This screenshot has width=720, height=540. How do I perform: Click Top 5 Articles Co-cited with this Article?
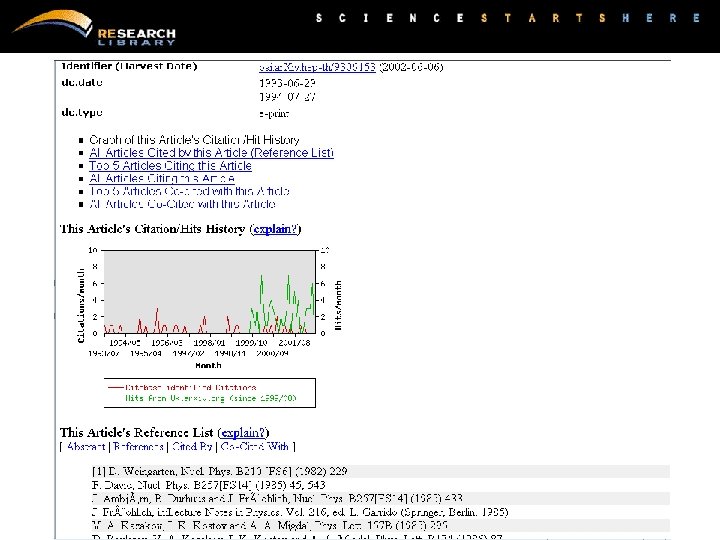click(x=189, y=191)
